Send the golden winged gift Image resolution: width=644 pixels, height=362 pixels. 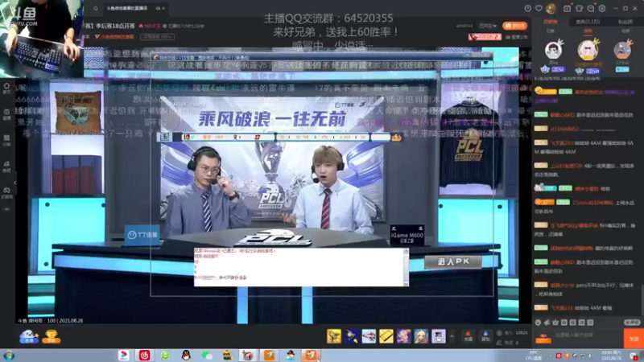click(334, 336)
